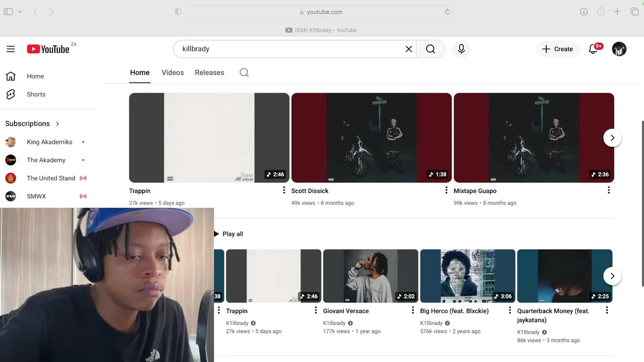Toggle Safari sidebar button
644x362 pixels.
click(8, 12)
